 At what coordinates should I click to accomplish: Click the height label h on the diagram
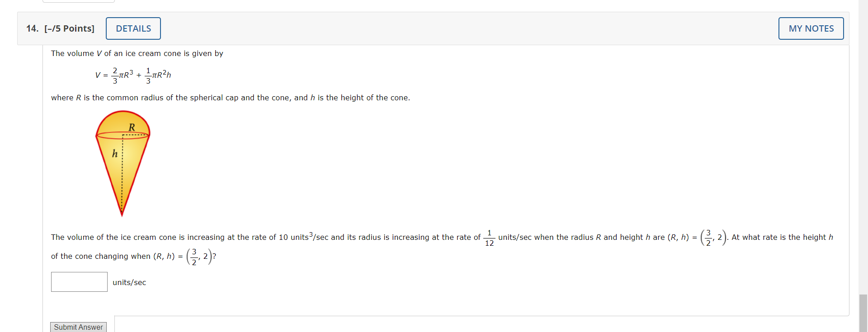pyautogui.click(x=114, y=154)
